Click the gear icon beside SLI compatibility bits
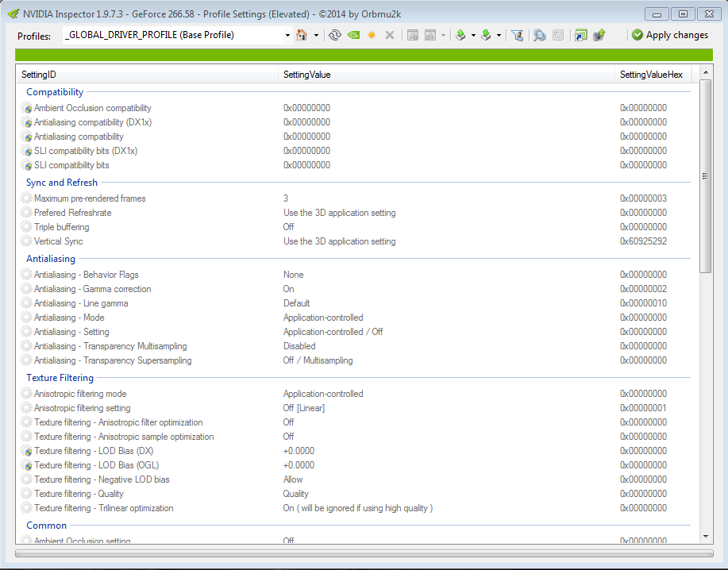 click(x=27, y=165)
